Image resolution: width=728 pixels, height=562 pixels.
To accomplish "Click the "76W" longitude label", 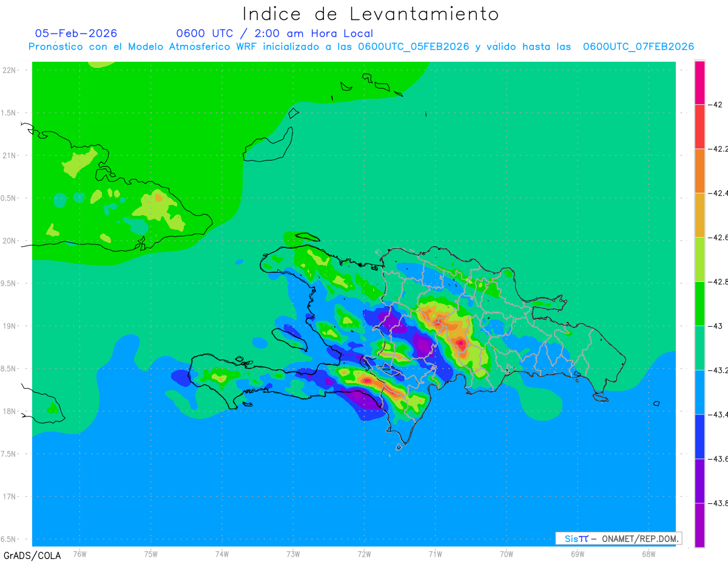I will [x=79, y=554].
